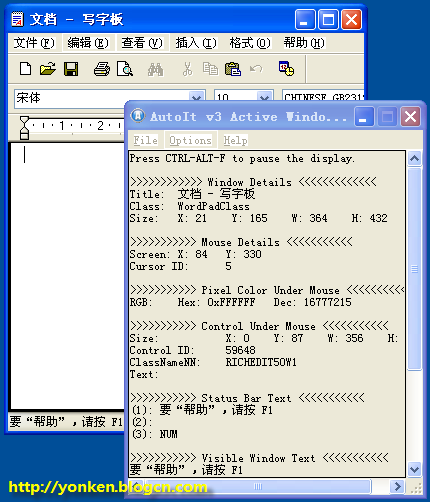Open Options menu in AutoIt window
The image size is (430, 502).
(x=190, y=140)
